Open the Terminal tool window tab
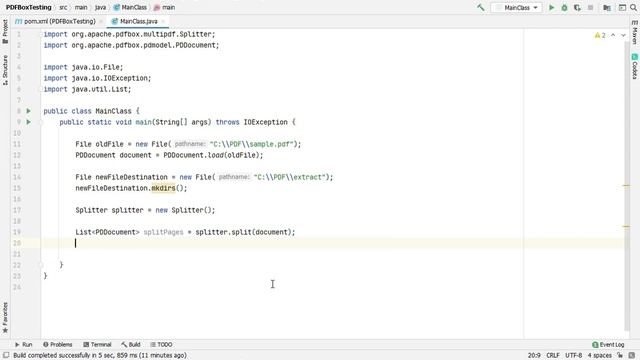Image resolution: width=640 pixels, height=360 pixels. pos(97,344)
